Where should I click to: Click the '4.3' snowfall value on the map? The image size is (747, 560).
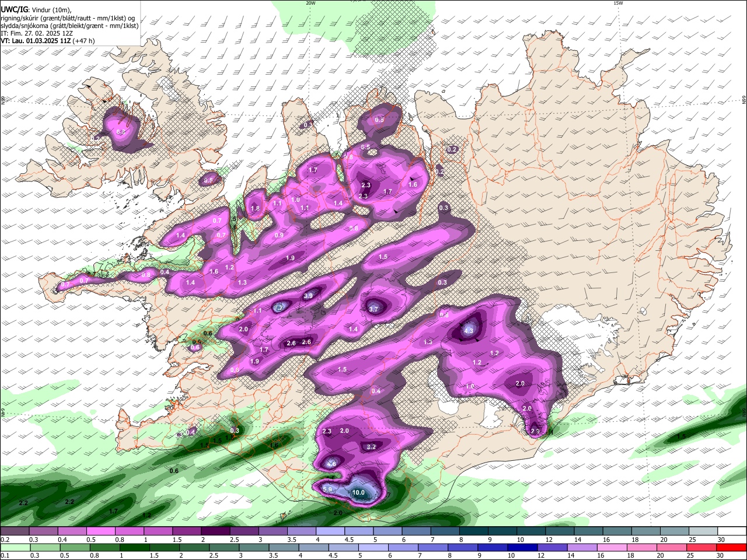click(469, 331)
